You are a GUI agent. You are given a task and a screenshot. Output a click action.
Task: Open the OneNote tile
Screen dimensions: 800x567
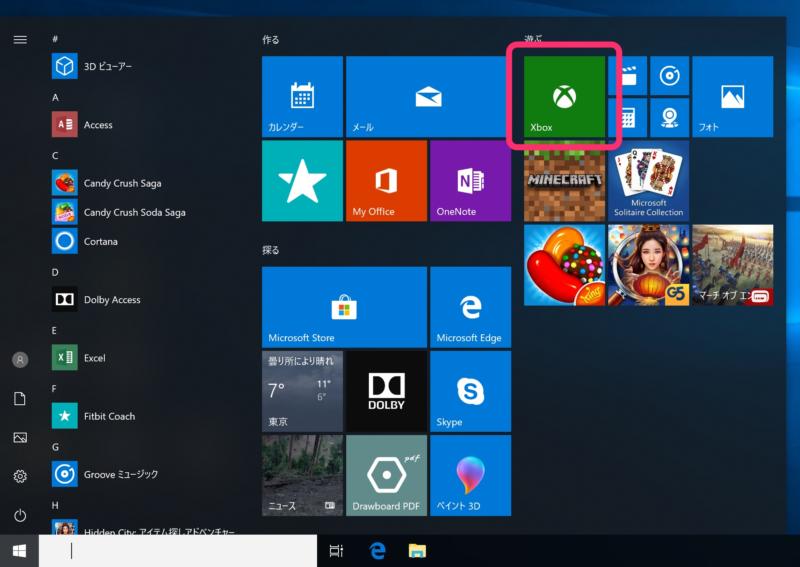tap(470, 181)
